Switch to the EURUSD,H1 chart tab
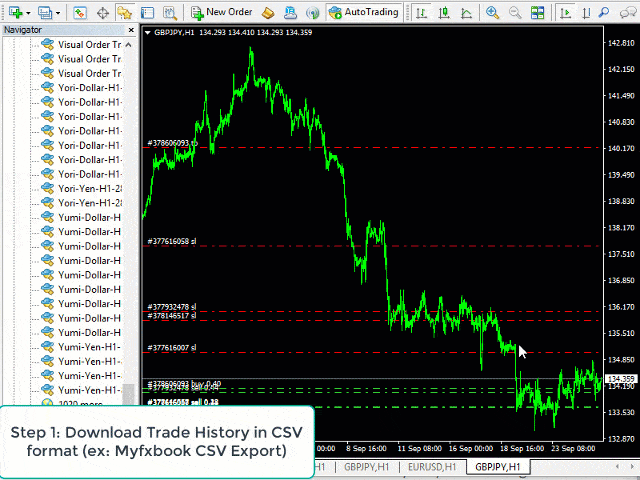 coord(432,467)
